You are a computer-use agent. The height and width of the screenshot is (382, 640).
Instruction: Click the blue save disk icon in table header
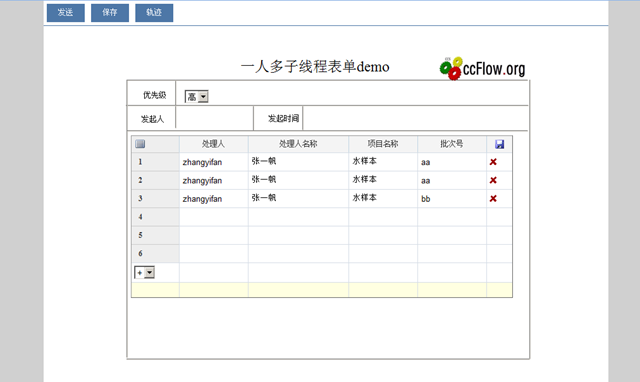499,144
